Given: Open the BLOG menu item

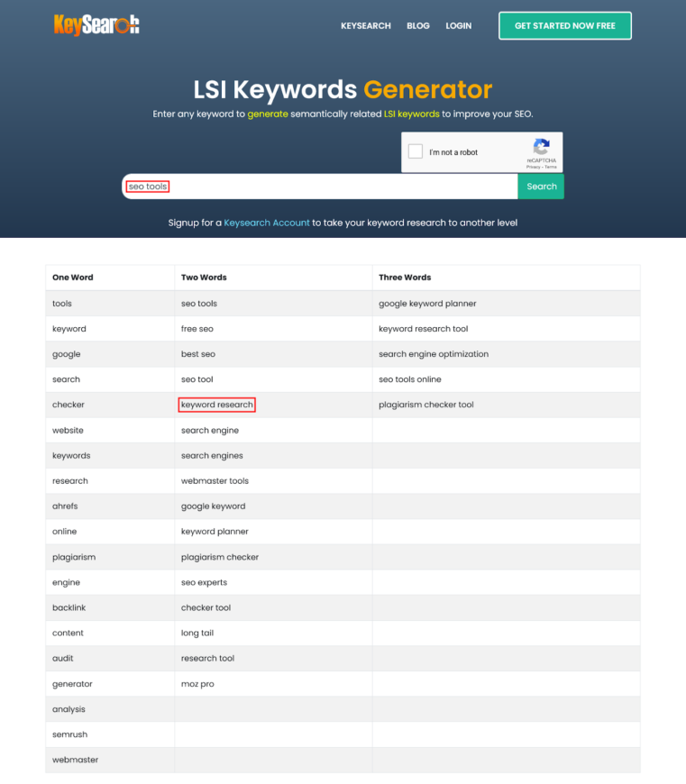Looking at the screenshot, I should pyautogui.click(x=418, y=25).
